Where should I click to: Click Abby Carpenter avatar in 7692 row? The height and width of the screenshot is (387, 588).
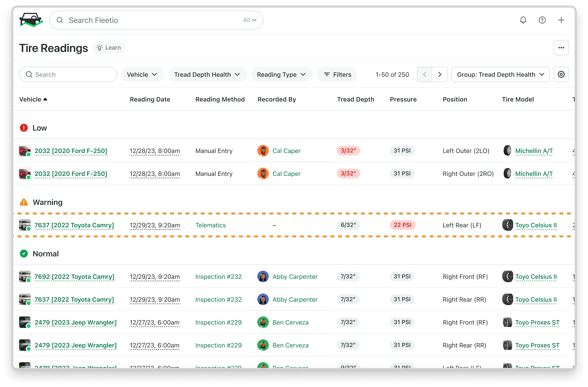[263, 276]
